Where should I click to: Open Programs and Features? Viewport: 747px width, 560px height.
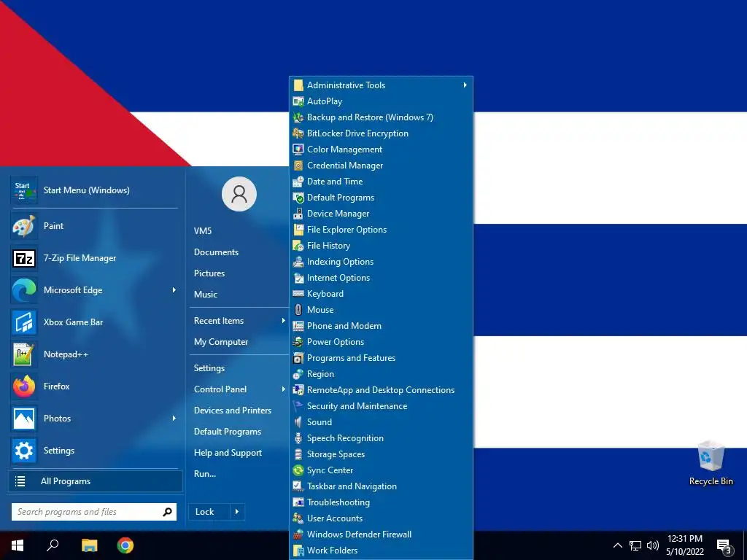381,357
